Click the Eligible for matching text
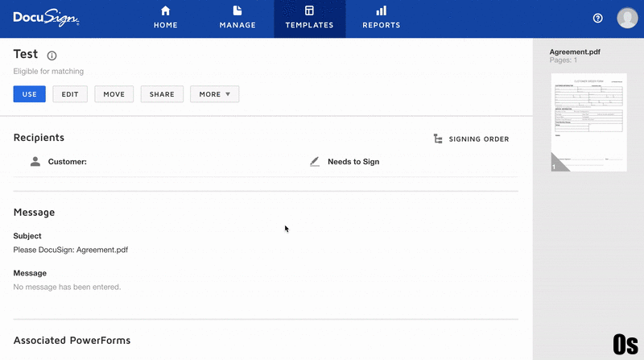This screenshot has width=644, height=360. [48, 71]
